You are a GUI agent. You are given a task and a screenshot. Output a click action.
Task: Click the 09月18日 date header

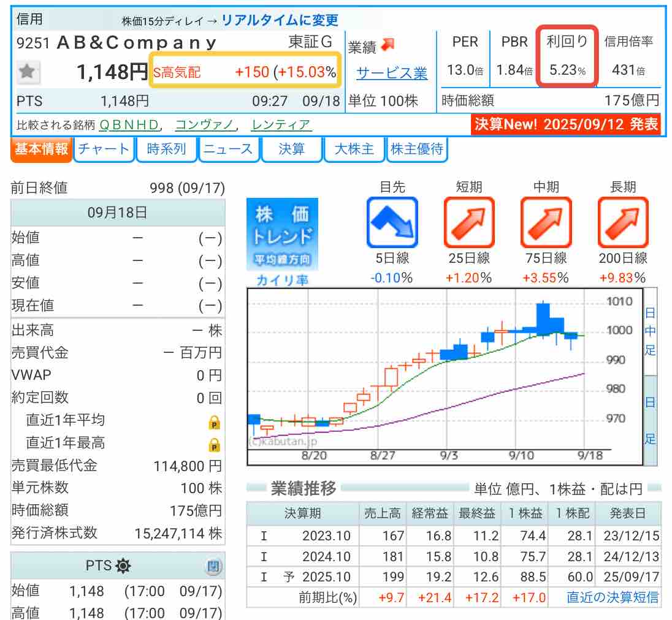[118, 213]
